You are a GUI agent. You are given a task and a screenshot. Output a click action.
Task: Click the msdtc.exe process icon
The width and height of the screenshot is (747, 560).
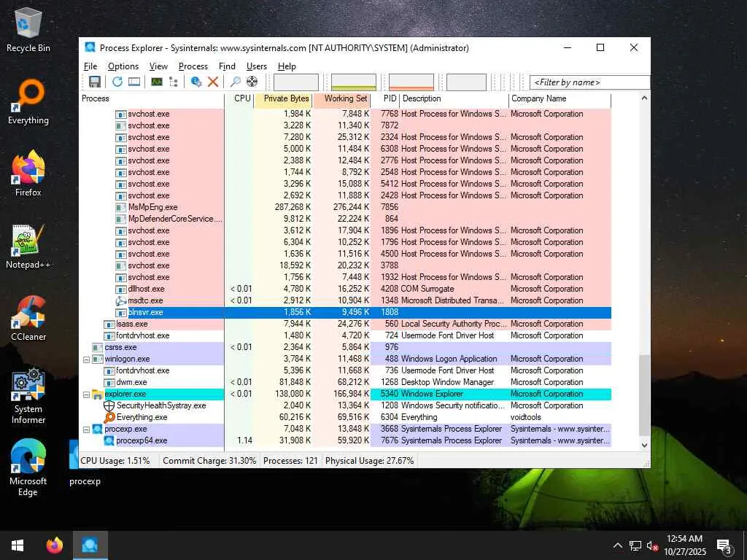pos(121,300)
